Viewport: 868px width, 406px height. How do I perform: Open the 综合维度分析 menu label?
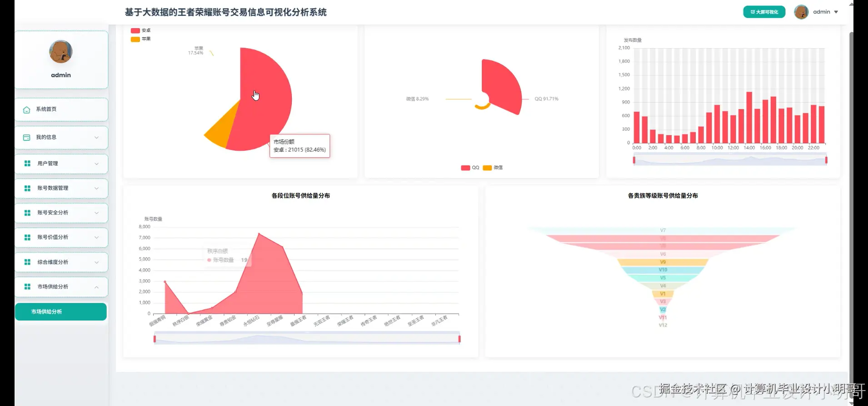53,262
